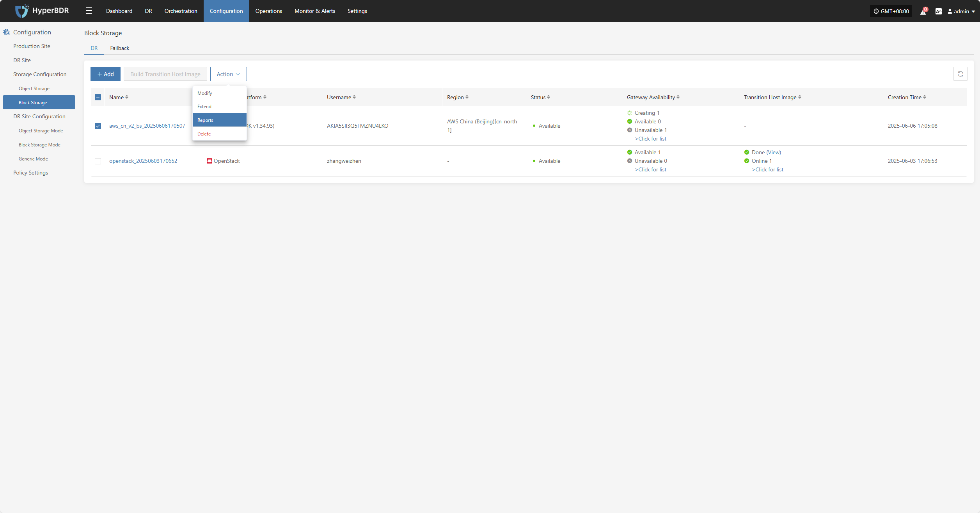
Task: Open the Dashboard top menu
Action: pyautogui.click(x=119, y=11)
